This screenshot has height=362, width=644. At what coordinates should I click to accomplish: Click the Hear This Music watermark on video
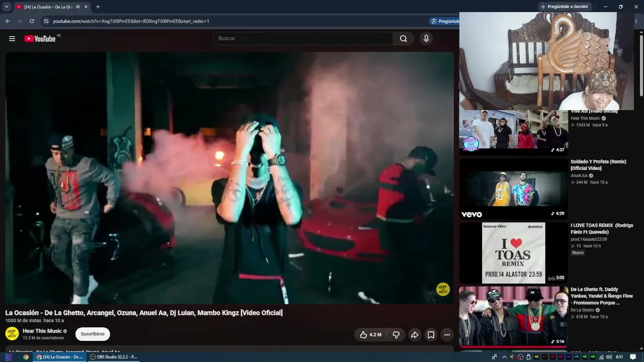pyautogui.click(x=443, y=290)
